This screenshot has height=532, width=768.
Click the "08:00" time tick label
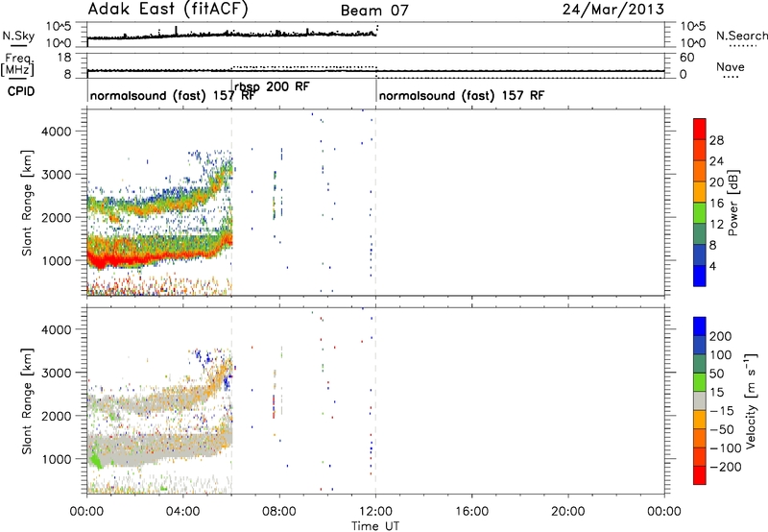(279, 512)
